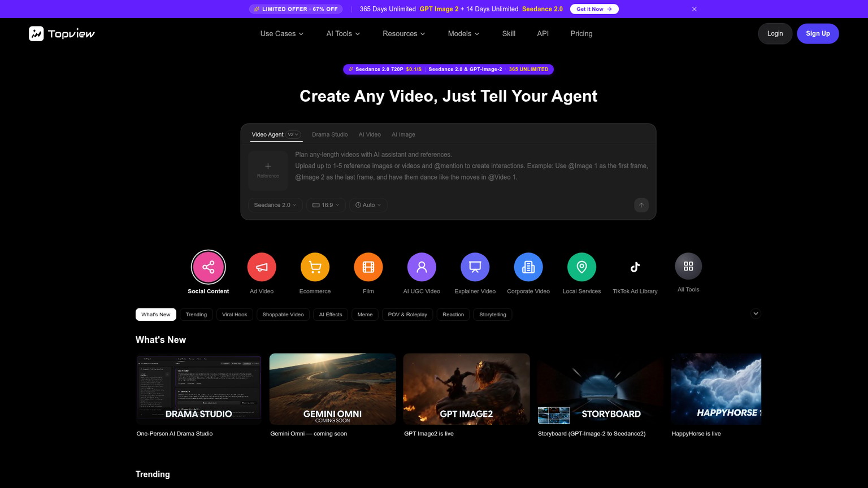868x488 pixels.
Task: Click 'Storyboard (GPT-Image-2 to Seedance2)' caption
Action: click(x=592, y=434)
